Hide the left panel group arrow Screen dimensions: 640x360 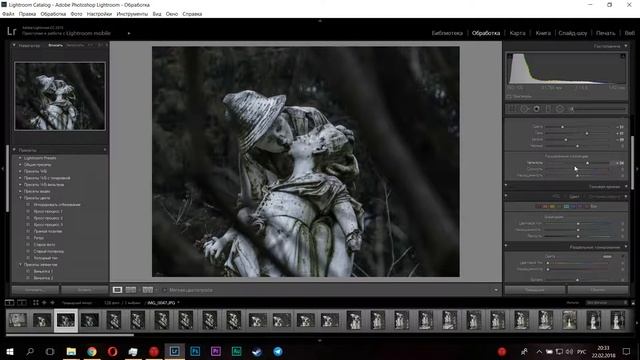coord(3,168)
